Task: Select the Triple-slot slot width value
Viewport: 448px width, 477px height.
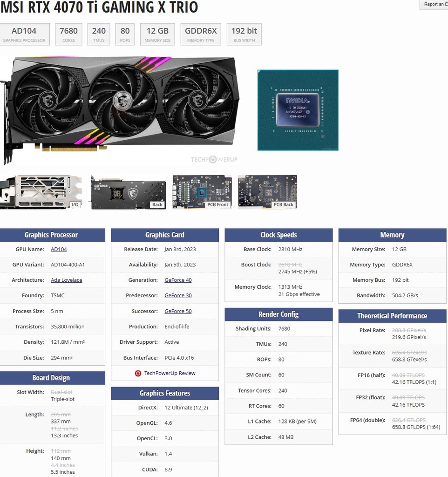Action: 63,399
